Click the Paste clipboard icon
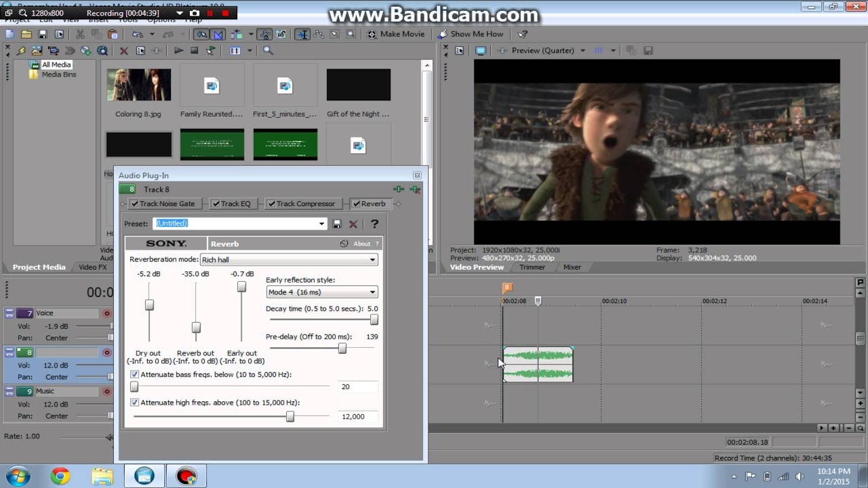The height and width of the screenshot is (488, 868). coord(113,34)
